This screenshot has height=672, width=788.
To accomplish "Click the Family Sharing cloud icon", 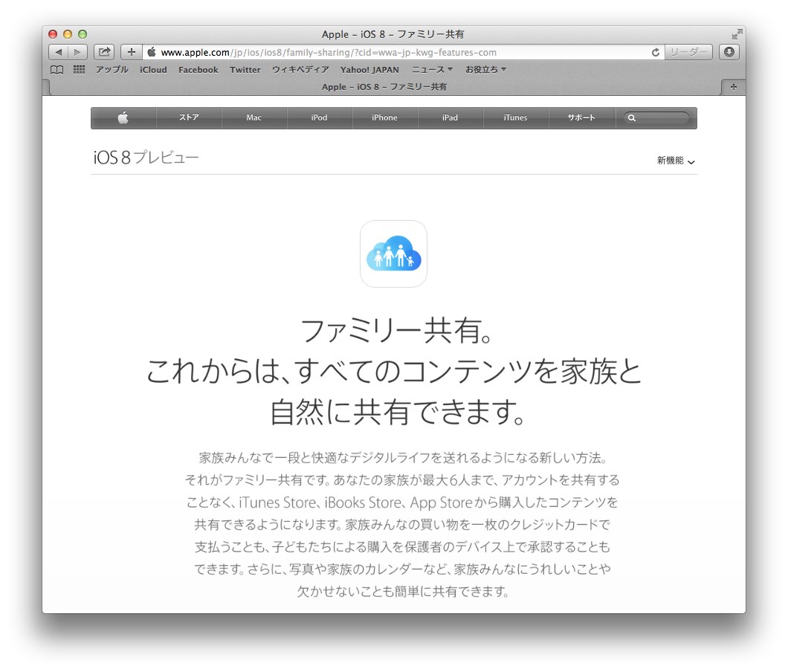I will point(393,253).
